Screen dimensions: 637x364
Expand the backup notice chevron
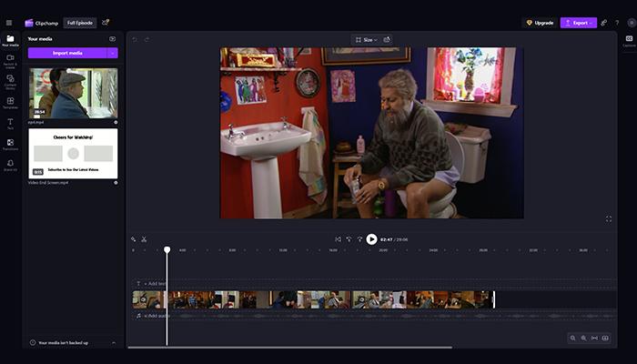(114, 343)
